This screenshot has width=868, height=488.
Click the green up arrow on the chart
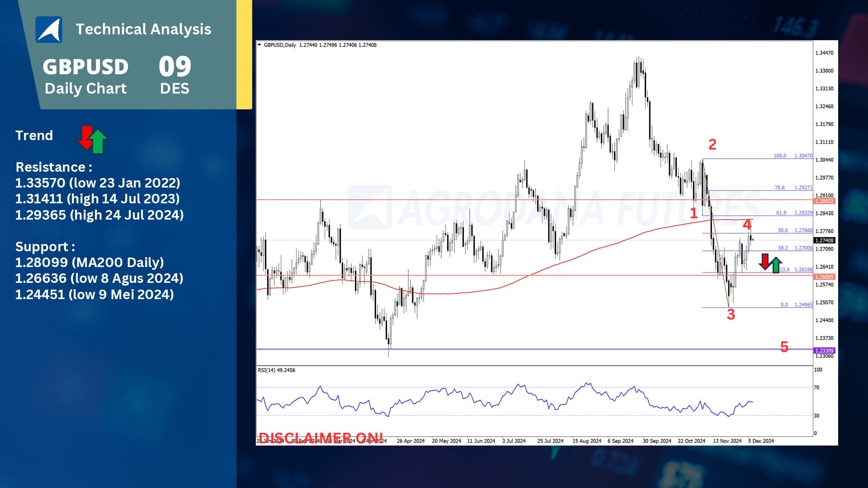[776, 265]
